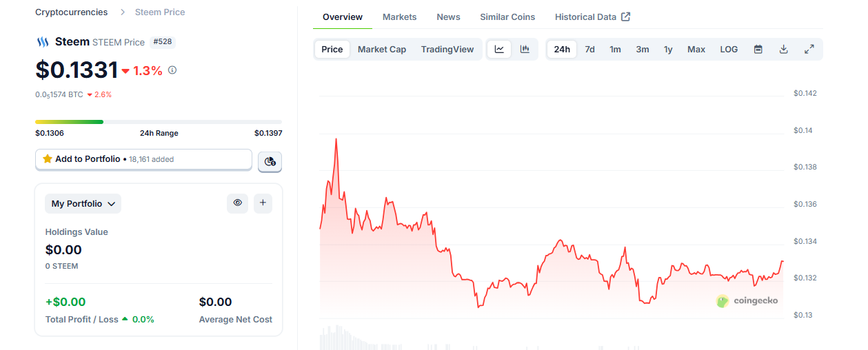Select the Max time range
The height and width of the screenshot is (350, 868).
coord(696,49)
